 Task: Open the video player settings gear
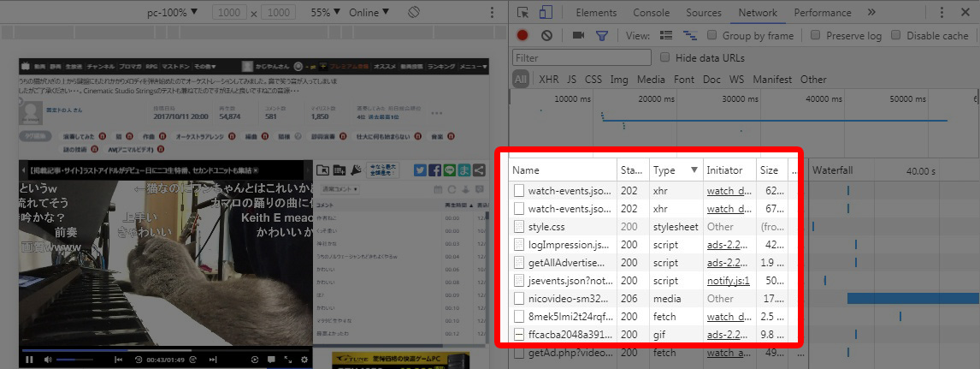(304, 359)
